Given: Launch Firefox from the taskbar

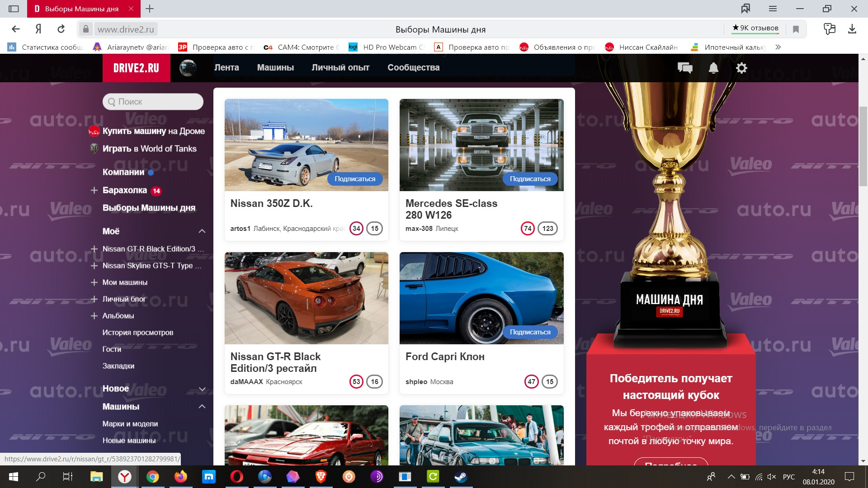Looking at the screenshot, I should [181, 477].
